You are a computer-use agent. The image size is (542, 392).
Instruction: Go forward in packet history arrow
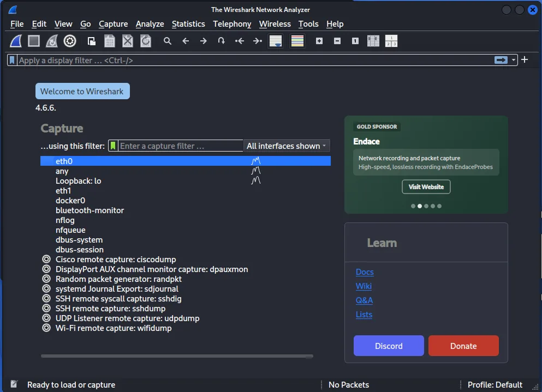204,41
